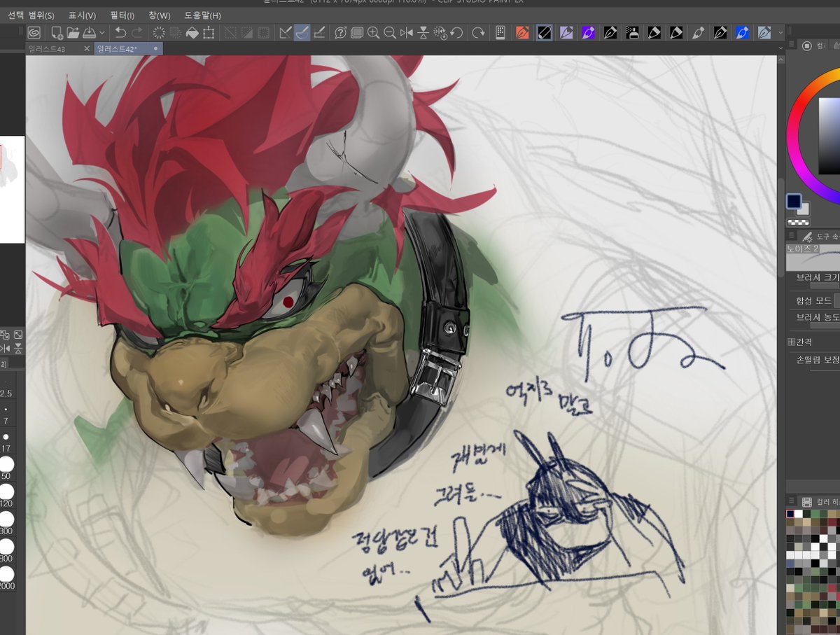Flip canvas view vertically
The image size is (840, 635).
[423, 32]
